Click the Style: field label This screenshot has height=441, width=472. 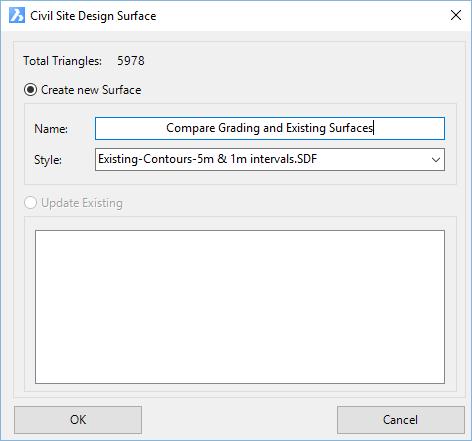tap(48, 160)
